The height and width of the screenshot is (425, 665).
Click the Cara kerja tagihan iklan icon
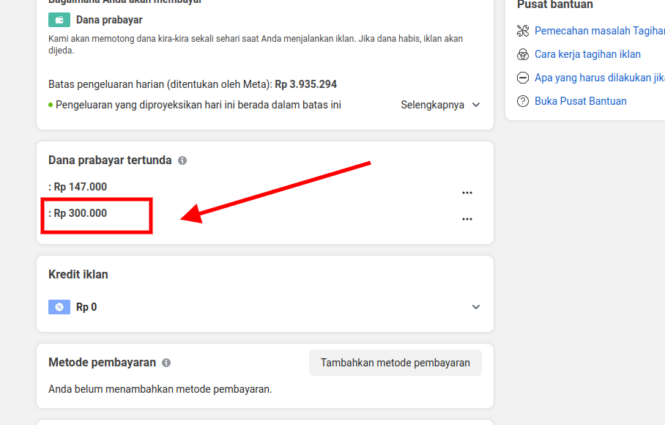523,54
